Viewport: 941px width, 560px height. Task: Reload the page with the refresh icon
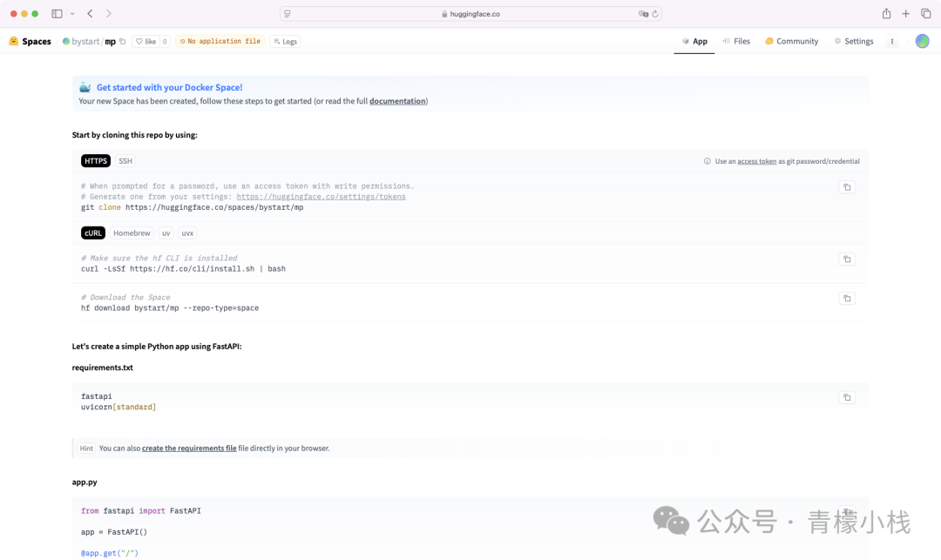[655, 14]
